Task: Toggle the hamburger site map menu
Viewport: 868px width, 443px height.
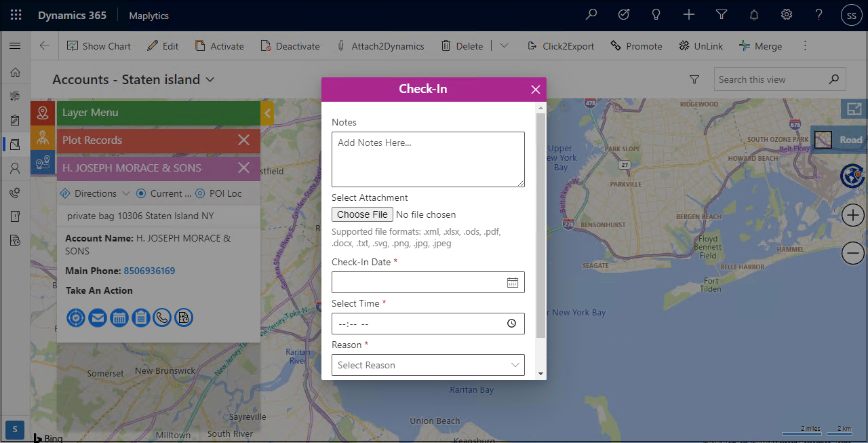Action: pyautogui.click(x=15, y=46)
